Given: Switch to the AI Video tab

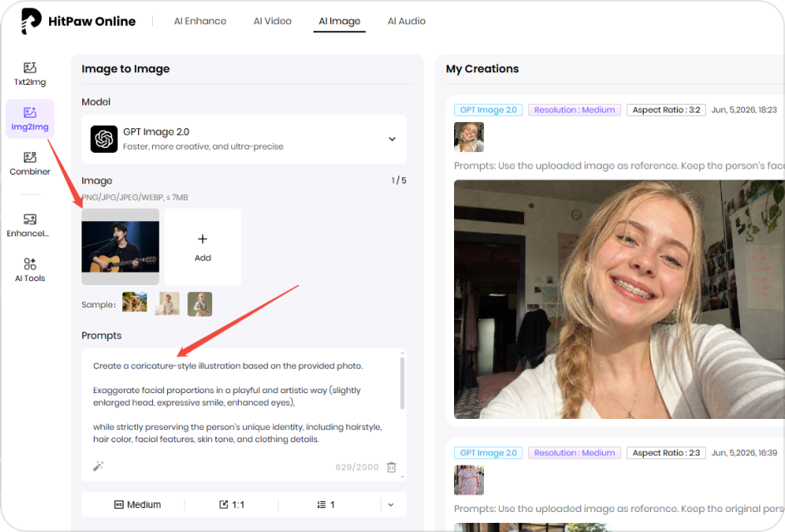Looking at the screenshot, I should 273,21.
